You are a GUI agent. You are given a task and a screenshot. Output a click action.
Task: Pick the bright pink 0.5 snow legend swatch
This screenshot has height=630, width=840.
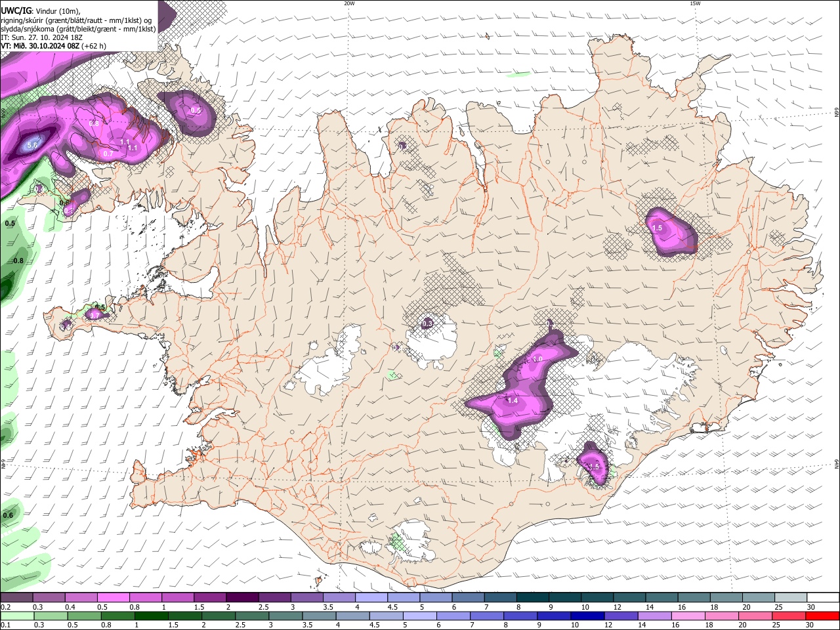[x=114, y=597]
